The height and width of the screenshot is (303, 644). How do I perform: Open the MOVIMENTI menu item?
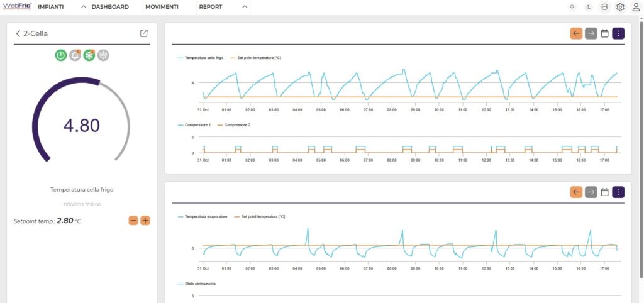[x=162, y=7]
